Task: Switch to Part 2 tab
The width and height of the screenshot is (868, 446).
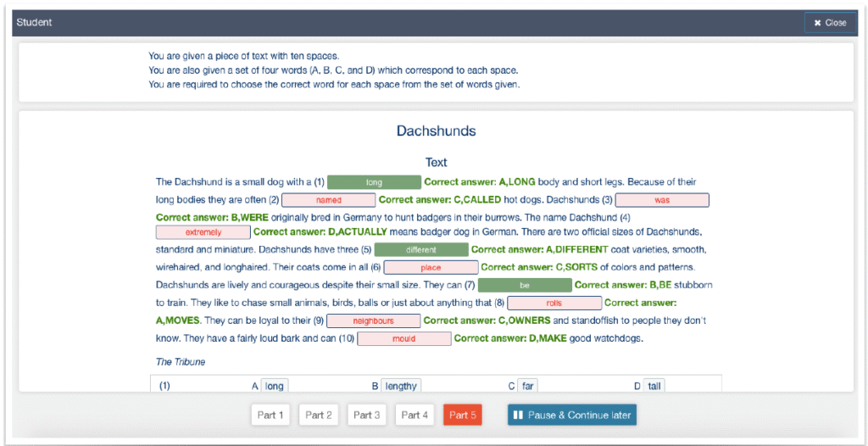Action: (x=319, y=415)
